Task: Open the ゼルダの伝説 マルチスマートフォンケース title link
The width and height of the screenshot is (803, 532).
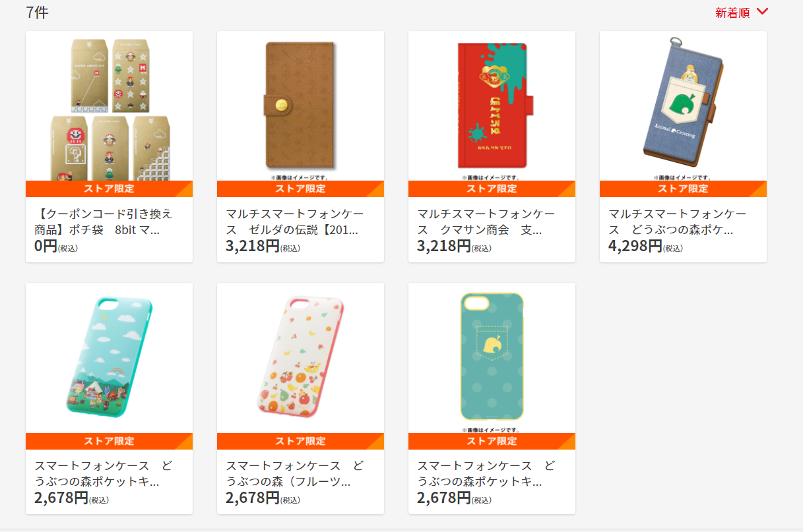Action: pyautogui.click(x=294, y=222)
